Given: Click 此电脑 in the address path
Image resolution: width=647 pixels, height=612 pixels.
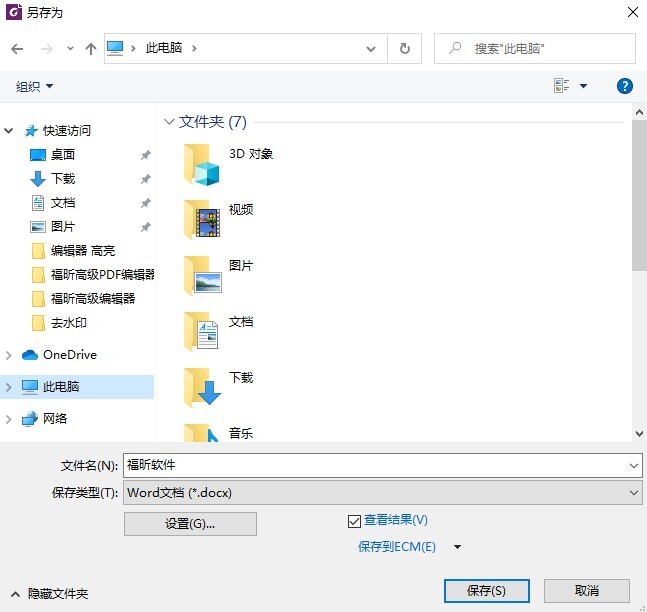Looking at the screenshot, I should 163,48.
